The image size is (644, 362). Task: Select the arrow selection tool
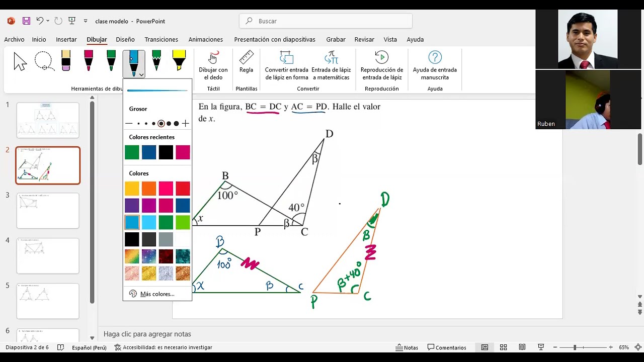(x=20, y=61)
